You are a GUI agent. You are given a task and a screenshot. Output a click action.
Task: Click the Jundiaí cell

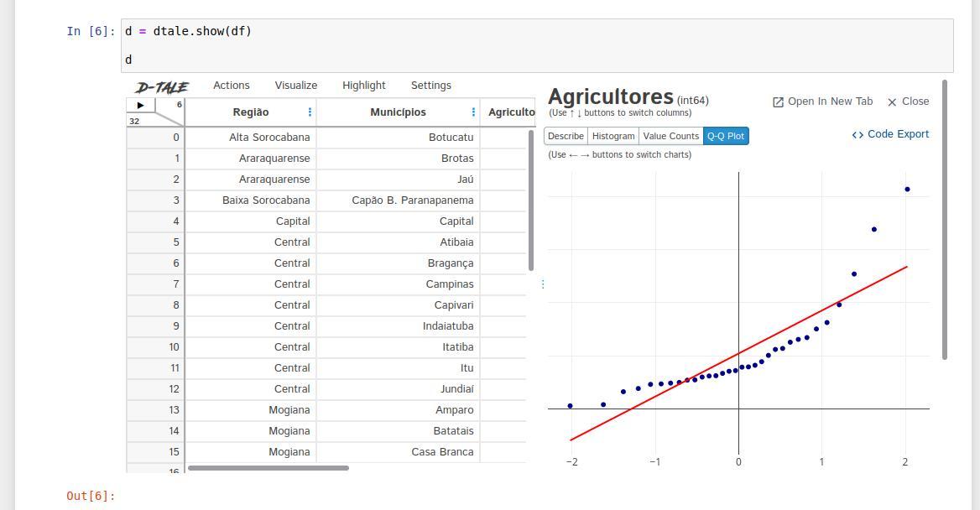click(398, 388)
